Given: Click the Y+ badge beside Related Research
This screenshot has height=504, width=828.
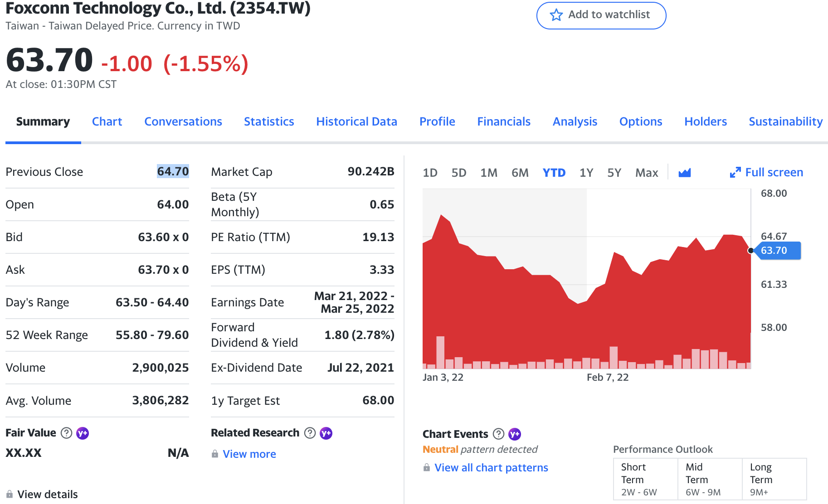Looking at the screenshot, I should [x=326, y=433].
